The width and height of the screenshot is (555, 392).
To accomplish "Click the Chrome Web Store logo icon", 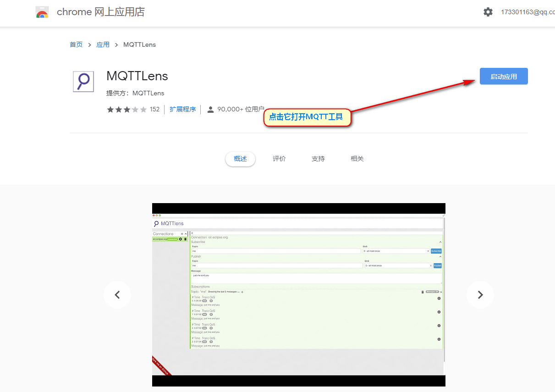I will click(42, 12).
